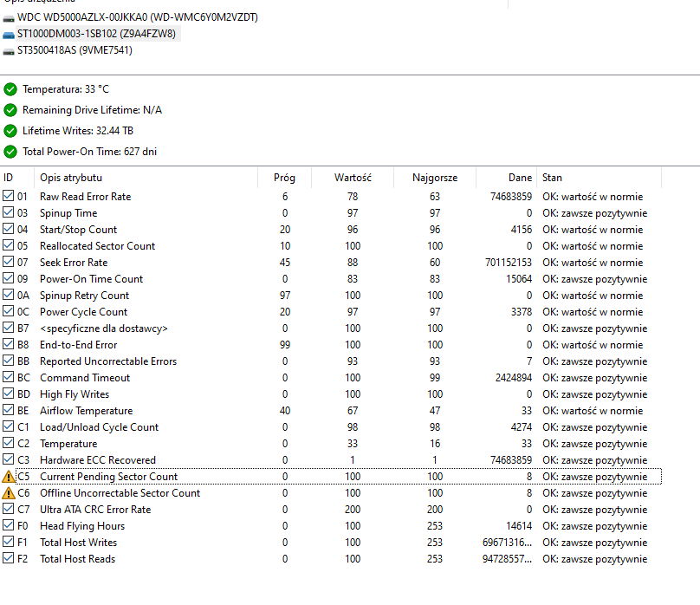Image resolution: width=700 pixels, height=605 pixels.
Task: Uncheck the C2 Temperature attribute checkbox
Action: pyautogui.click(x=7, y=443)
